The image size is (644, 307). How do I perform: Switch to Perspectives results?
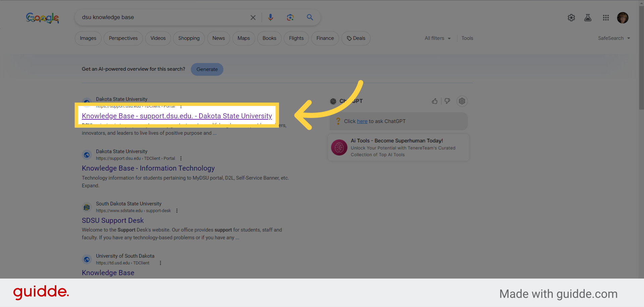123,38
